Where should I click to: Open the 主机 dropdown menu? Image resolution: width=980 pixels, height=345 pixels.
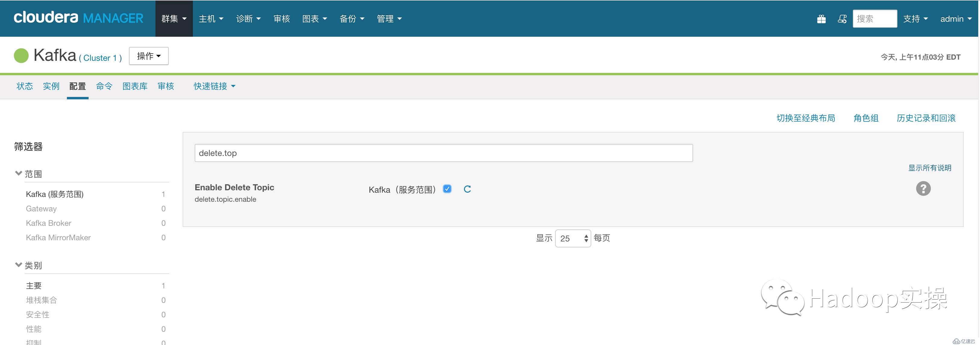coord(211,19)
